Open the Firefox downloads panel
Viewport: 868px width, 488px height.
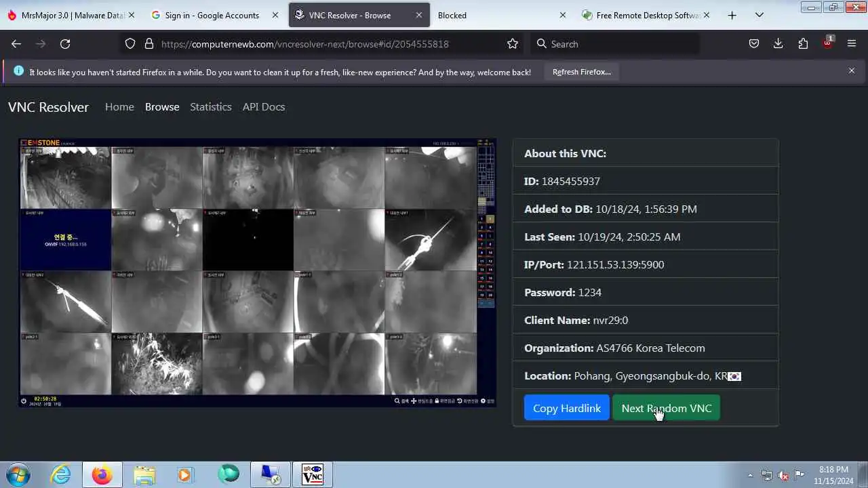pyautogui.click(x=778, y=43)
